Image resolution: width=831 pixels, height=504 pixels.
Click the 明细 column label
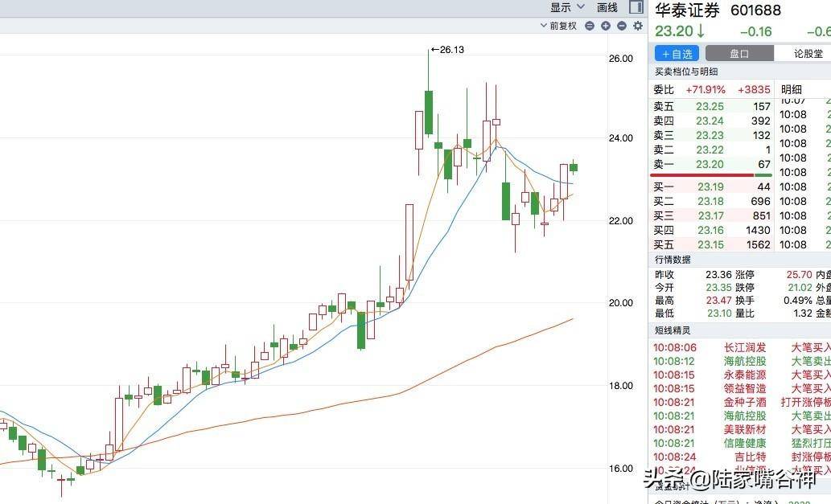792,89
